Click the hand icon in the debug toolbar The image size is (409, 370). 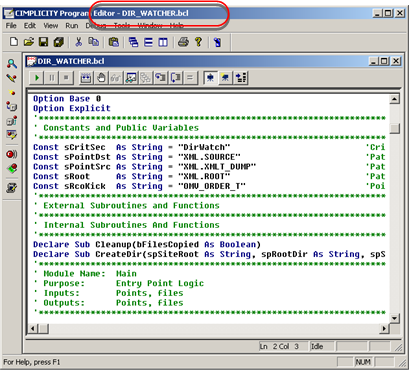pos(101,78)
